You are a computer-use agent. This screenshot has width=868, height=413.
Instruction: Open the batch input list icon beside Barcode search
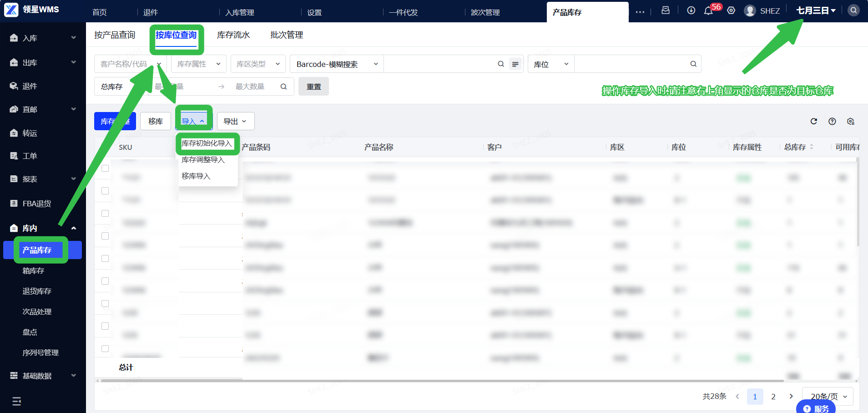[x=515, y=64]
